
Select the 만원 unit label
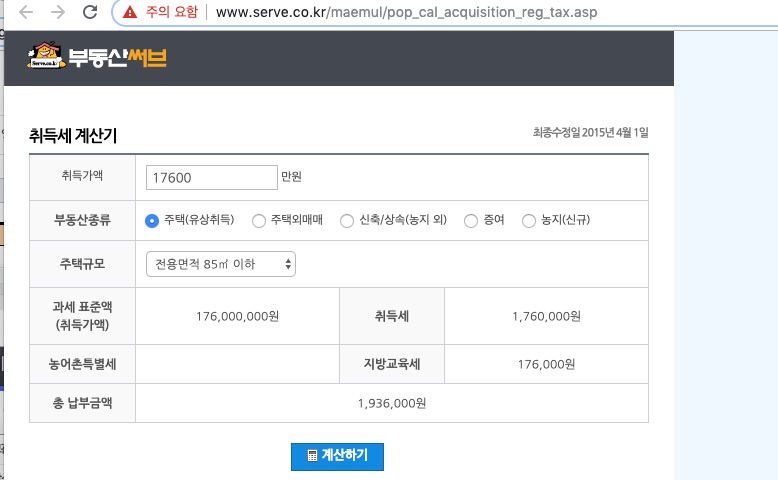[291, 176]
